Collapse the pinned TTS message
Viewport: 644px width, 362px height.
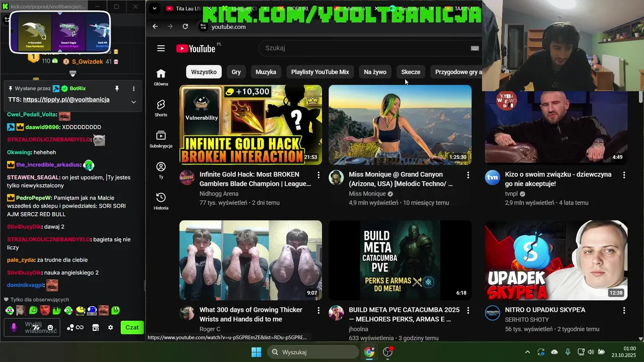134,102
